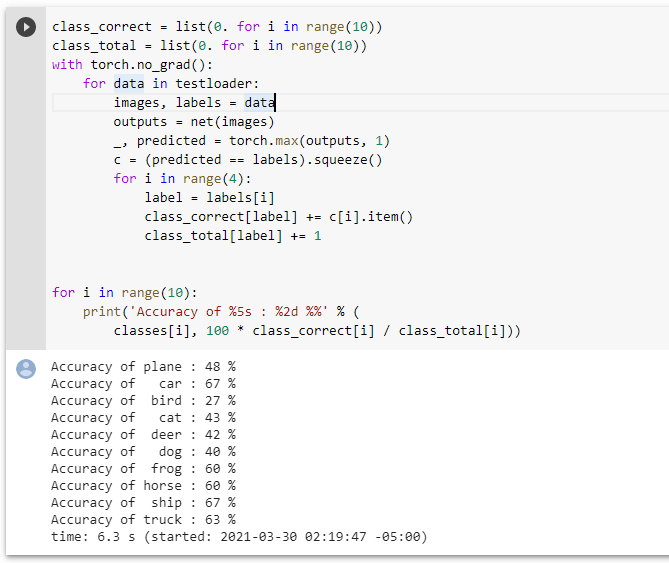Click 'with torch.no_grad():' code line
Screen dimensions: 669x563
132,65
